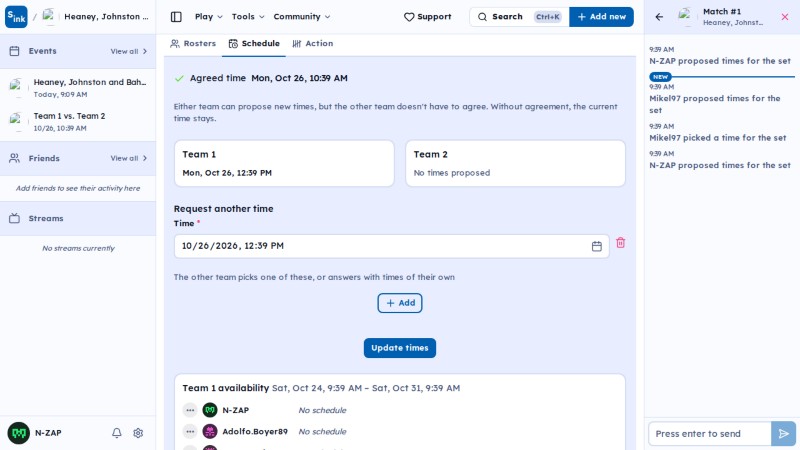Send the chat message with arrow button
Image resolution: width=800 pixels, height=450 pixels.
pyautogui.click(x=783, y=434)
